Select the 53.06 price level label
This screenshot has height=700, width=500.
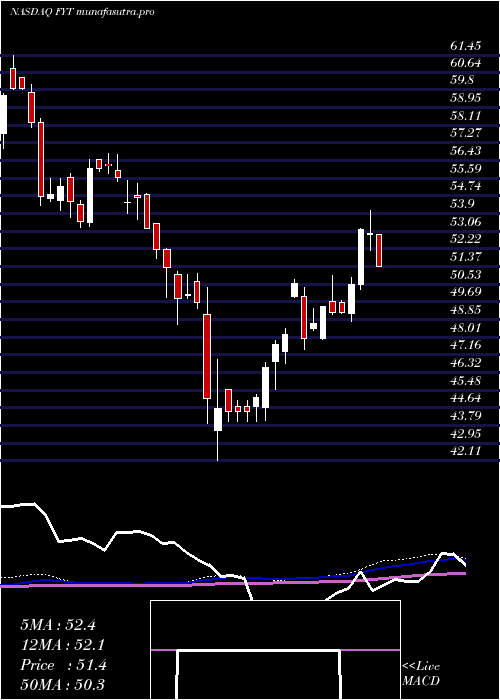pos(466,222)
